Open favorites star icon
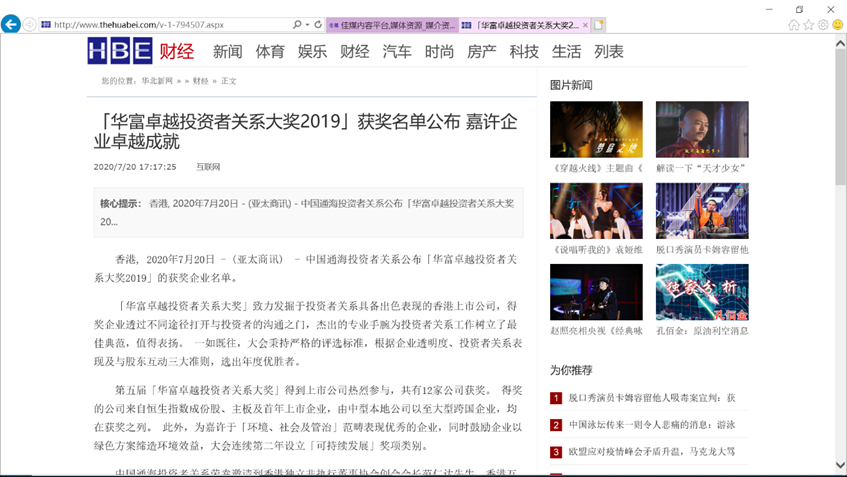Viewport: 847px width, 477px height. tap(808, 25)
